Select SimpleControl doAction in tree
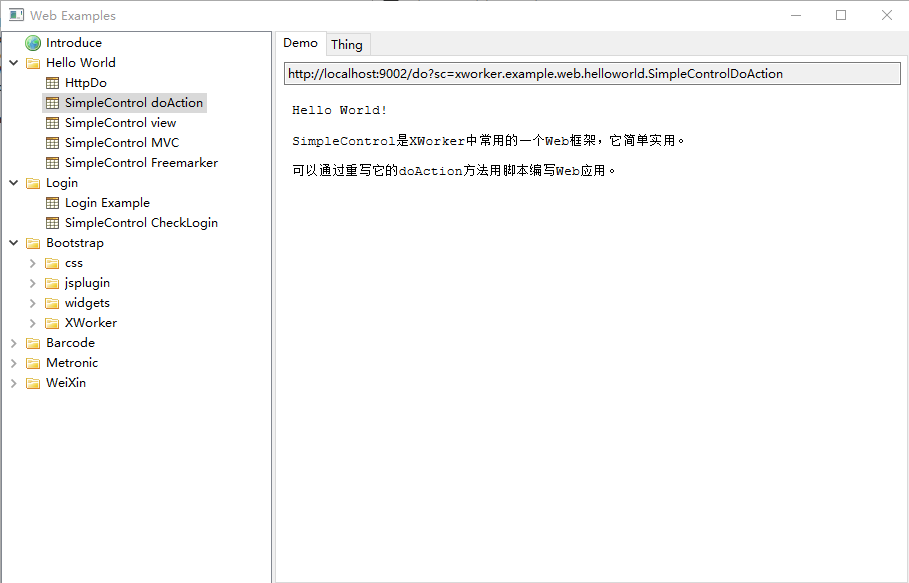This screenshot has width=909, height=583. pyautogui.click(x=134, y=103)
